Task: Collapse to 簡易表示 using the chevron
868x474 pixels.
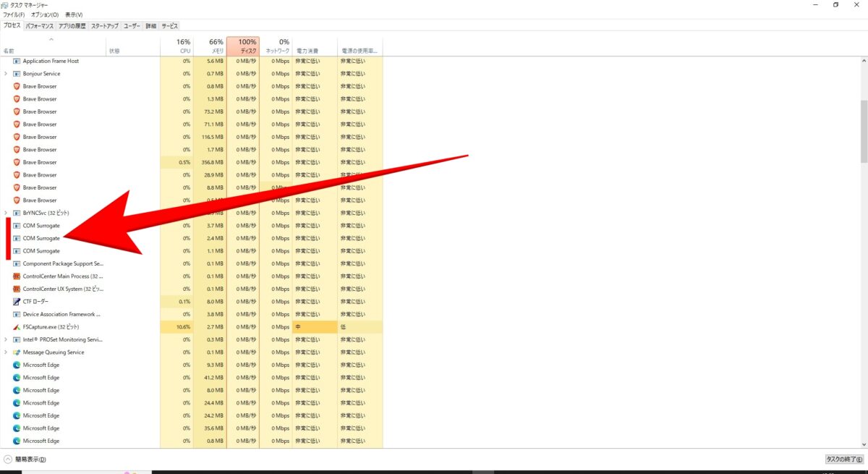Action: click(8, 460)
